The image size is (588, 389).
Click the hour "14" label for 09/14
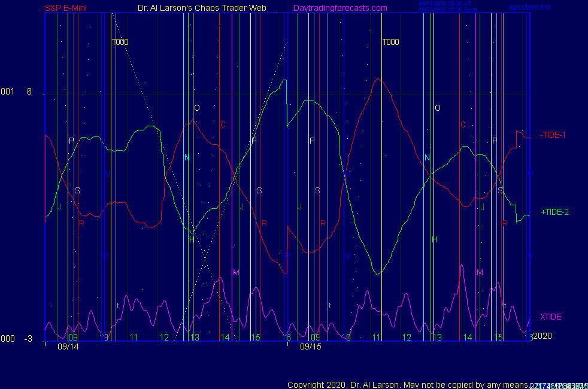pyautogui.click(x=225, y=338)
